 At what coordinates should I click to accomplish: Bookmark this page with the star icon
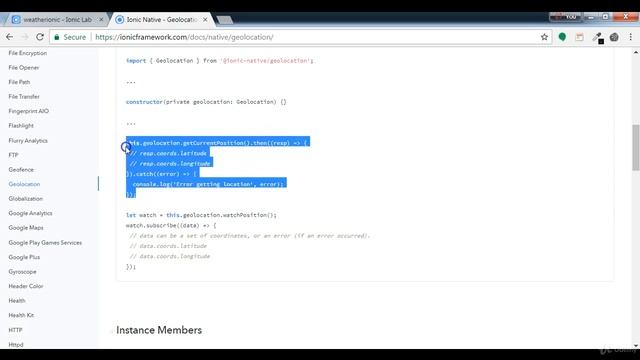[x=544, y=37]
